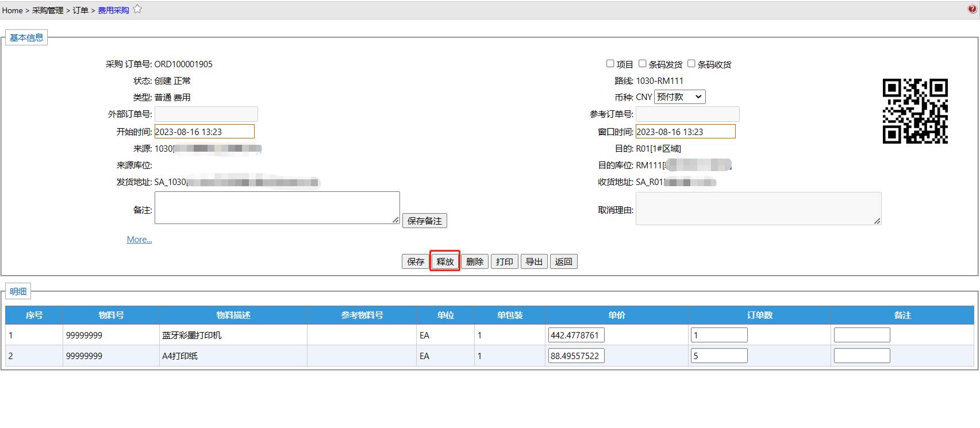Click the 取消理由 text area
The width and height of the screenshot is (980, 428).
coord(758,209)
